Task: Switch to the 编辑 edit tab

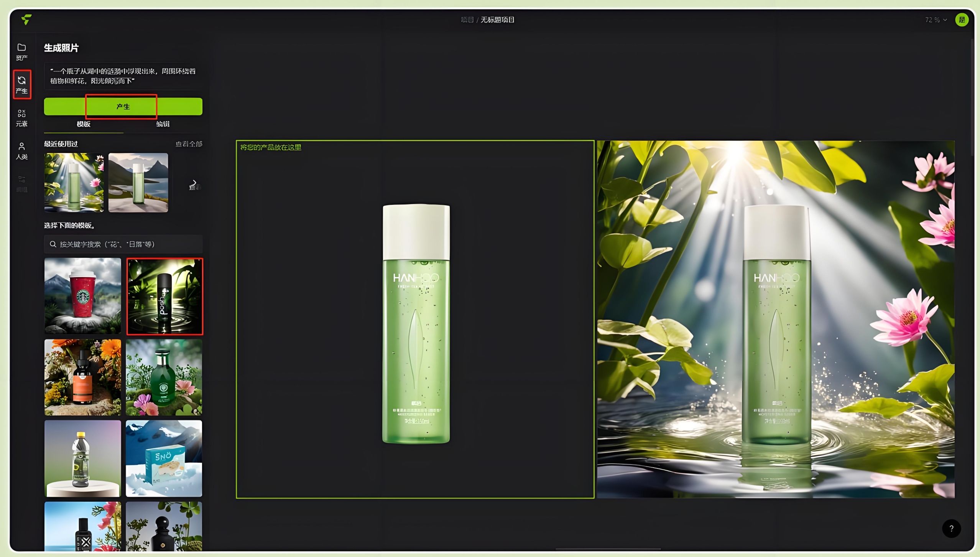Action: 163,124
